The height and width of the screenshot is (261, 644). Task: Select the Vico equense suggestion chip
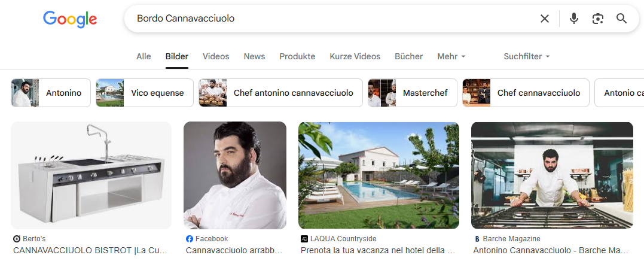[x=145, y=93]
